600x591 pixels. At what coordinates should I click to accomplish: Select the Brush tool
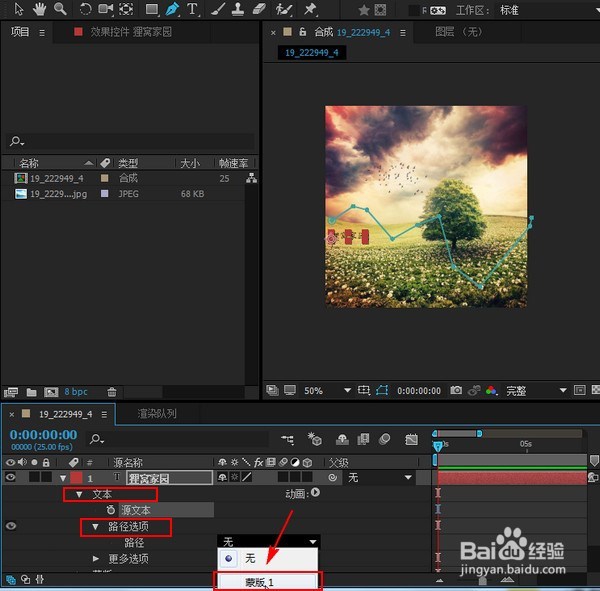pos(217,9)
